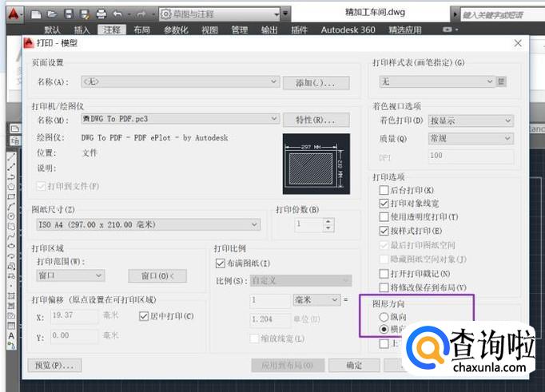Check 将修改保存到布局 option
Viewport: 545px width, 392px height.
384,287
